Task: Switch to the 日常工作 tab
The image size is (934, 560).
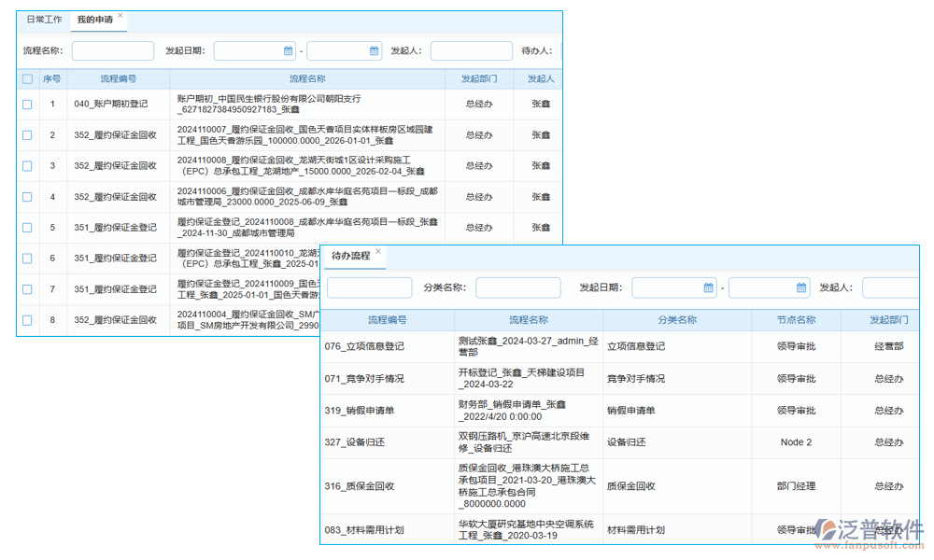Action: [x=43, y=19]
